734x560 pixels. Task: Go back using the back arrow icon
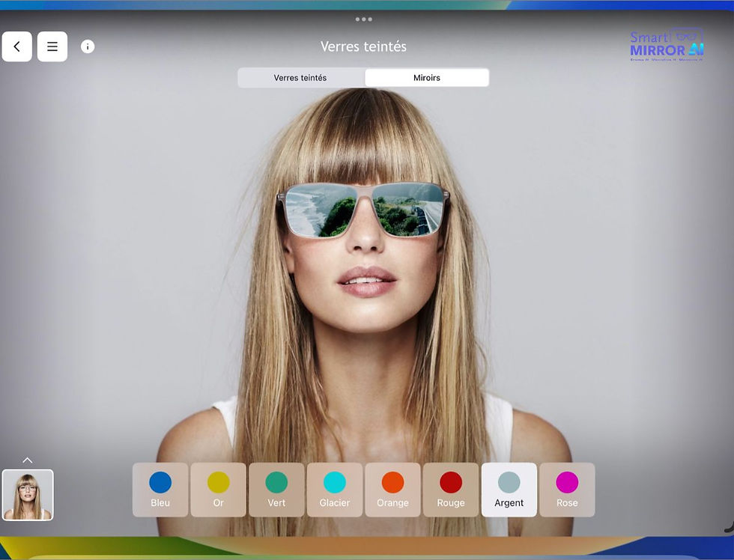click(x=16, y=46)
